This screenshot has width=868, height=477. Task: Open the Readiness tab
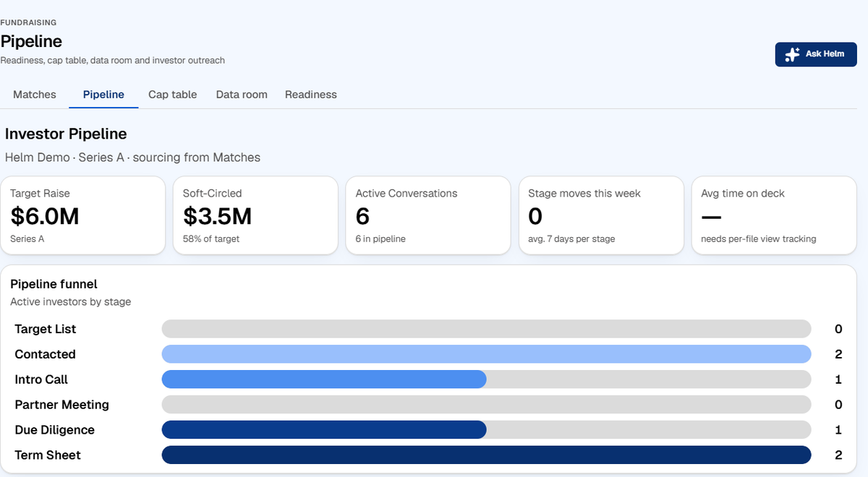[x=311, y=95]
